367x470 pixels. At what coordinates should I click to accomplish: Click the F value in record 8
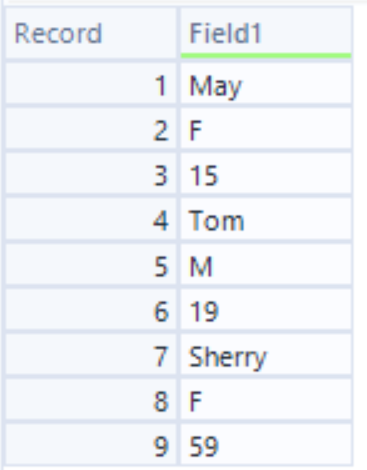pyautogui.click(x=266, y=401)
